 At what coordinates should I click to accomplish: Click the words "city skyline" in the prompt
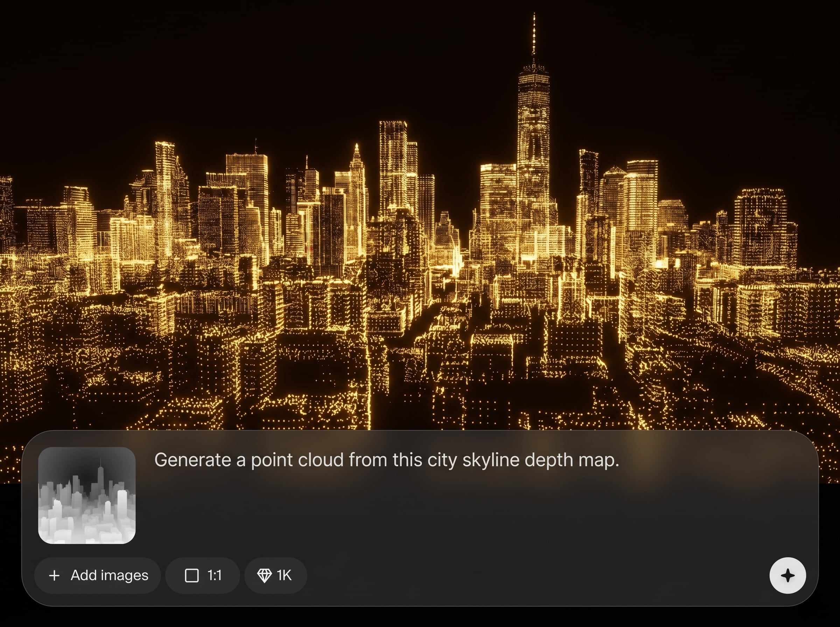pos(473,460)
